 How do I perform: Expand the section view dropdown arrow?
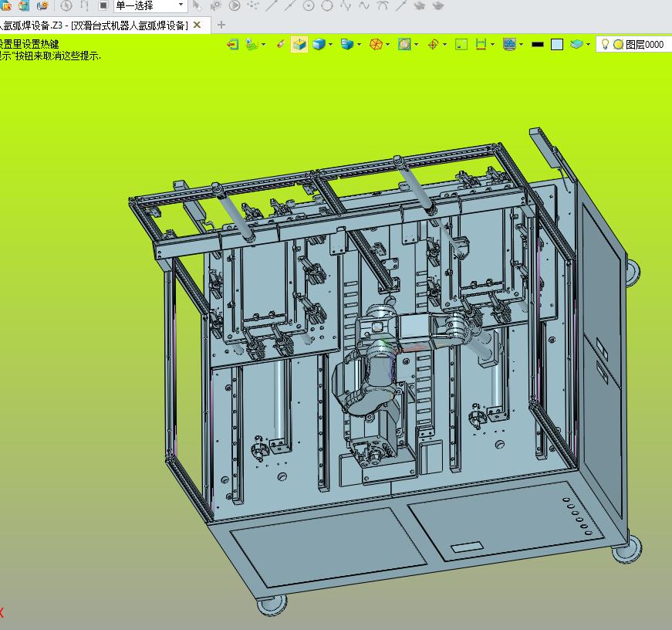[416, 44]
